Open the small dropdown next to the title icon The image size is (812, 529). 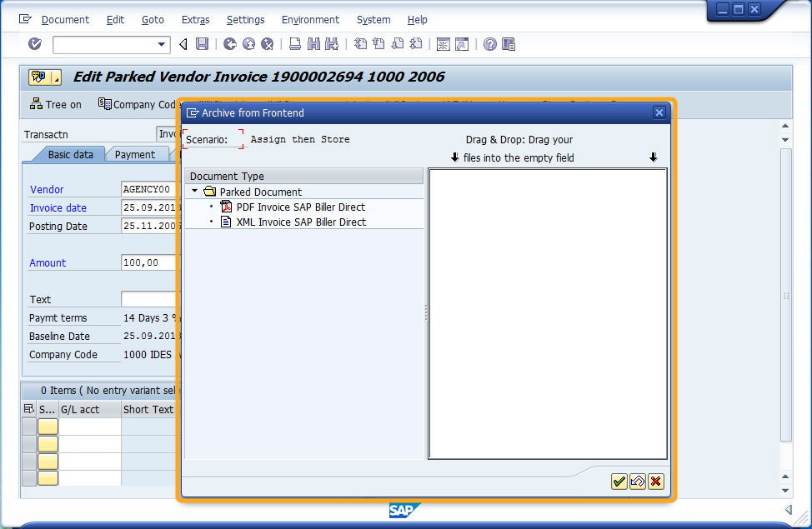click(57, 77)
